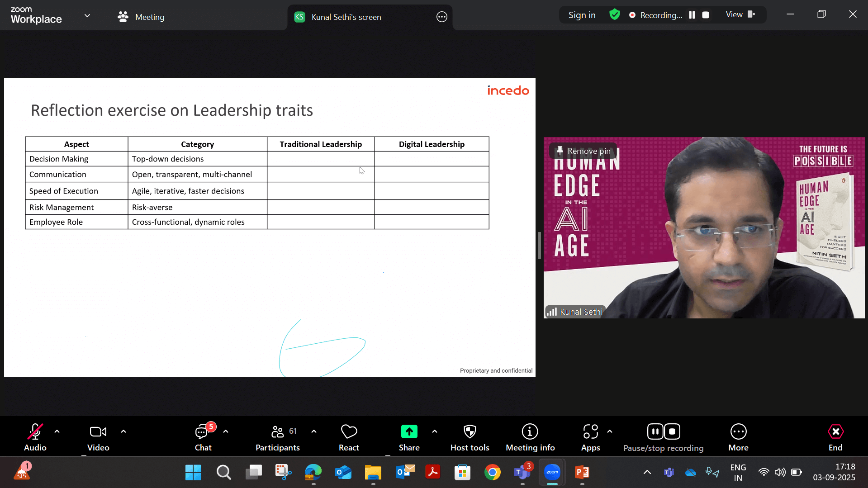The height and width of the screenshot is (488, 868).
Task: Unmute the microphone with Audio button
Action: [35, 437]
